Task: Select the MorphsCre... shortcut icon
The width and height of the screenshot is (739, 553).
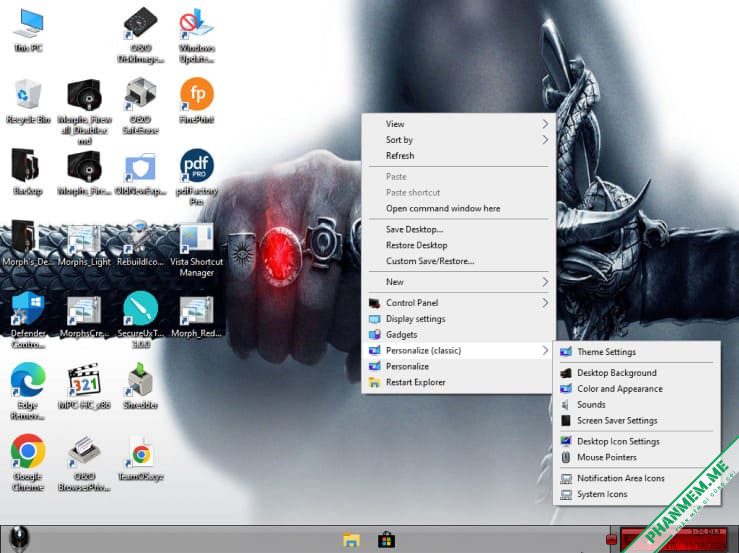Action: [x=84, y=310]
